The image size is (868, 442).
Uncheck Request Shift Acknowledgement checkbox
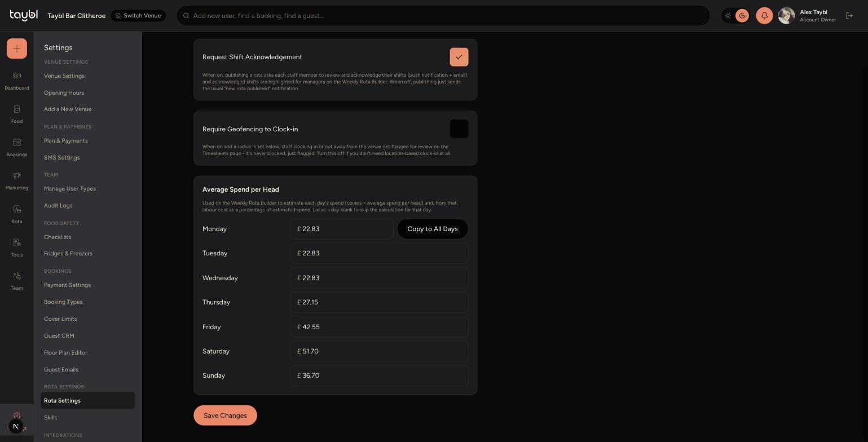pos(459,57)
